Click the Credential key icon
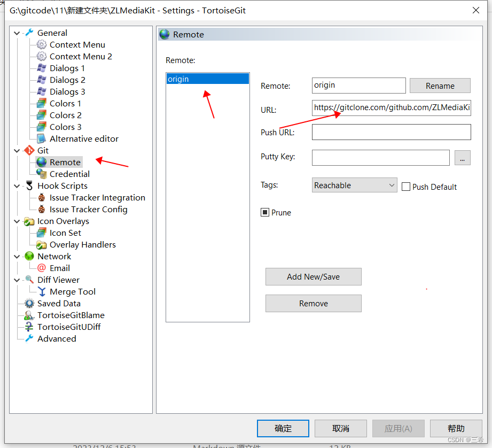This screenshot has height=448, width=492. pos(42,174)
